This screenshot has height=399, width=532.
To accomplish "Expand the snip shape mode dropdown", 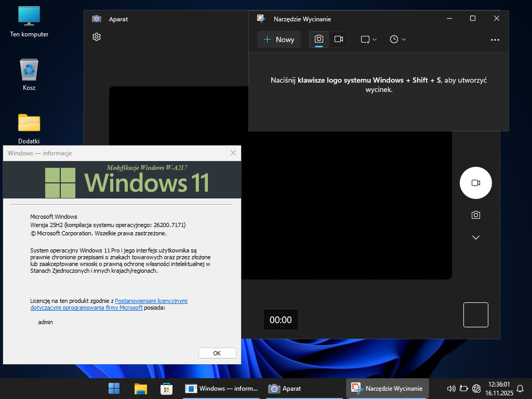I will [x=368, y=39].
